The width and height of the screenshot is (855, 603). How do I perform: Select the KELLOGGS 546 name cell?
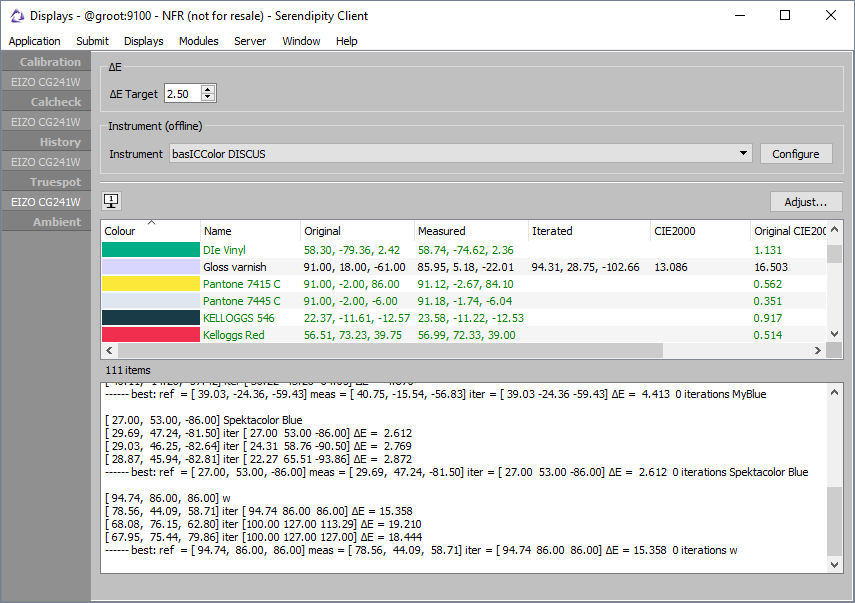point(239,318)
